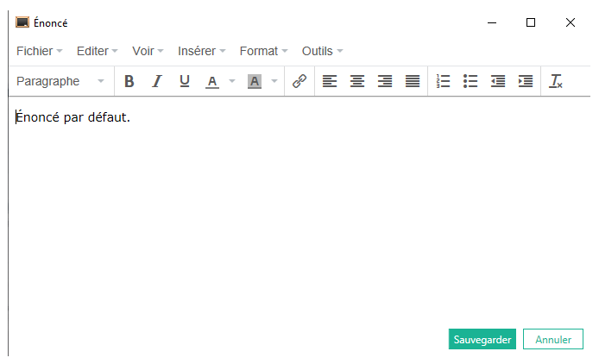The height and width of the screenshot is (364, 599).
Task: Apply the text color swatch
Action: [212, 81]
